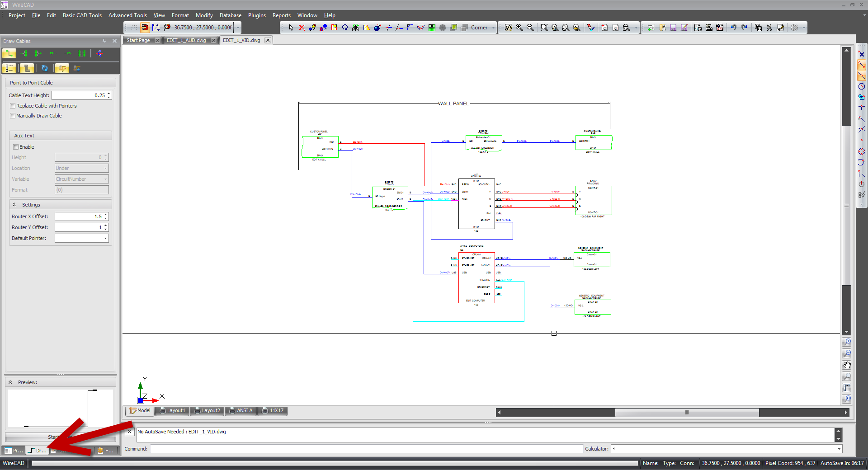Click the horizontal scrollbar right arrow
868x470 pixels.
[x=846, y=412]
